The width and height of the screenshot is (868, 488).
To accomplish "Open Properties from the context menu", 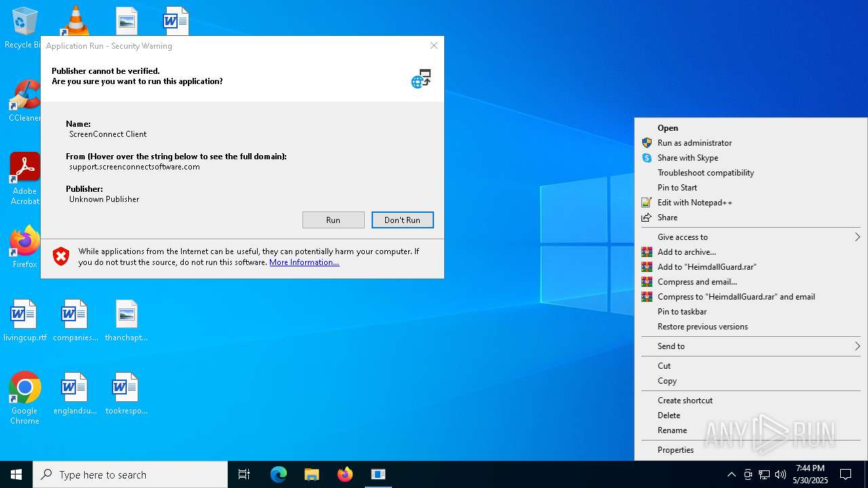I will [751, 450].
